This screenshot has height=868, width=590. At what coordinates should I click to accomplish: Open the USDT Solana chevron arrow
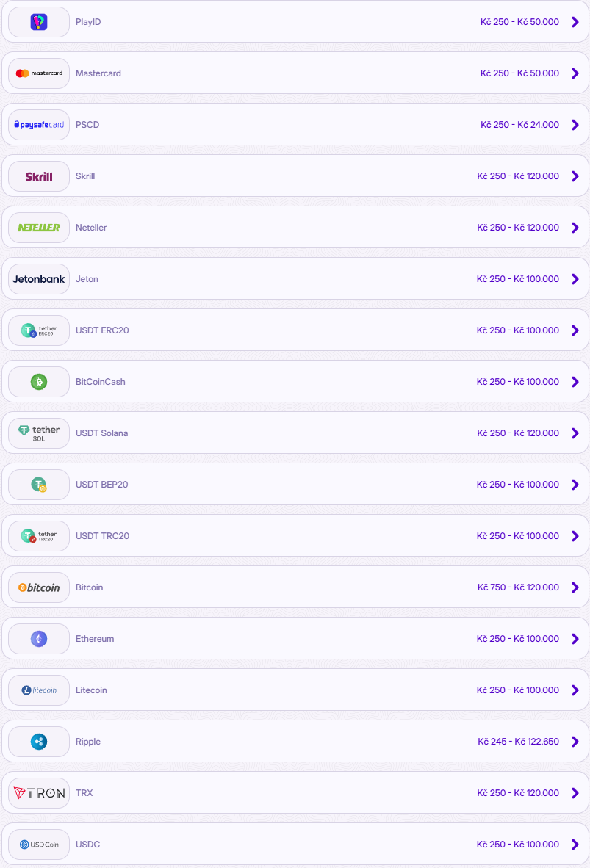pyautogui.click(x=575, y=433)
